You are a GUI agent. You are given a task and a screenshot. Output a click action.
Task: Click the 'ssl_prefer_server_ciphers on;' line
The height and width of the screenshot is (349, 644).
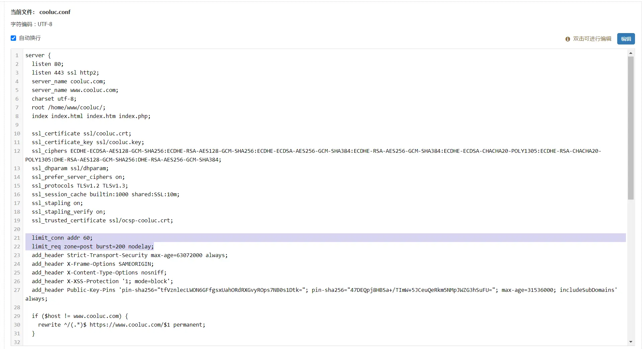(x=78, y=177)
